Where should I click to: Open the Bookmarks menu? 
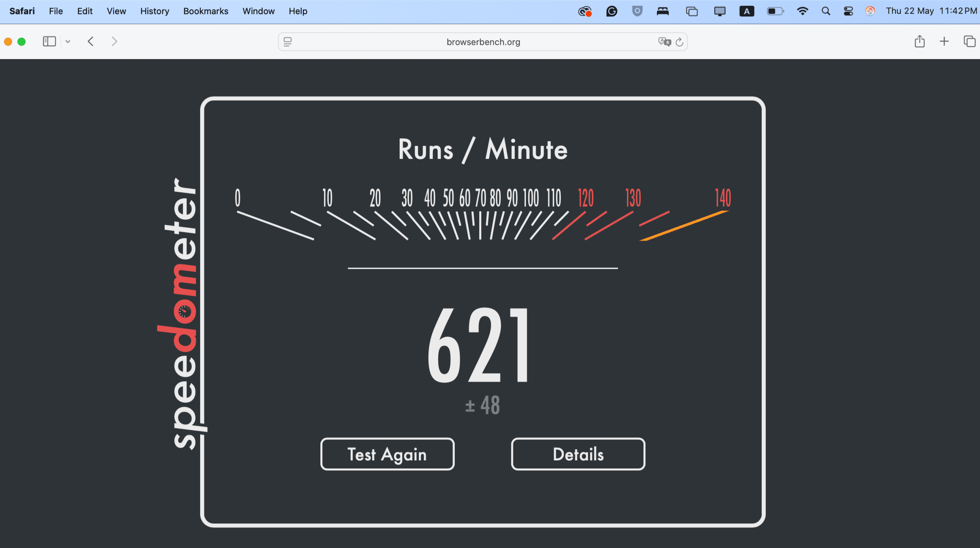pos(205,11)
